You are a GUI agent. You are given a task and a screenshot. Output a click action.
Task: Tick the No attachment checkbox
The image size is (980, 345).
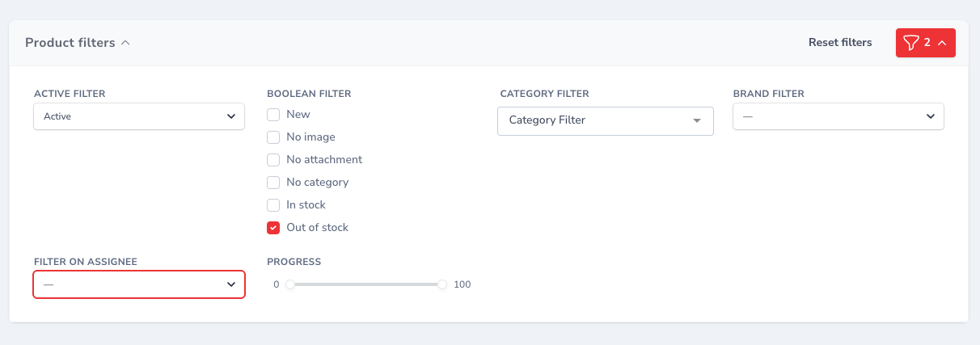click(273, 160)
